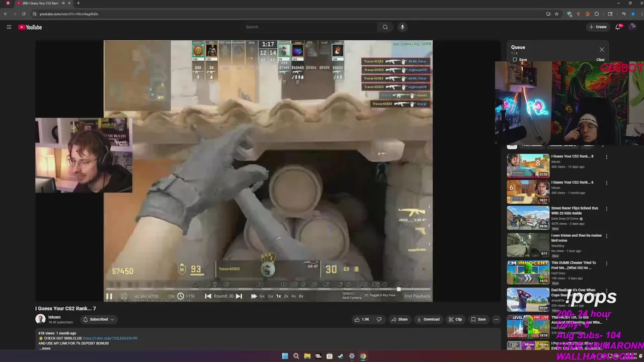Screen dimensions: 644x362
Task: Click End Playback in the demo controls
Action: (417, 296)
